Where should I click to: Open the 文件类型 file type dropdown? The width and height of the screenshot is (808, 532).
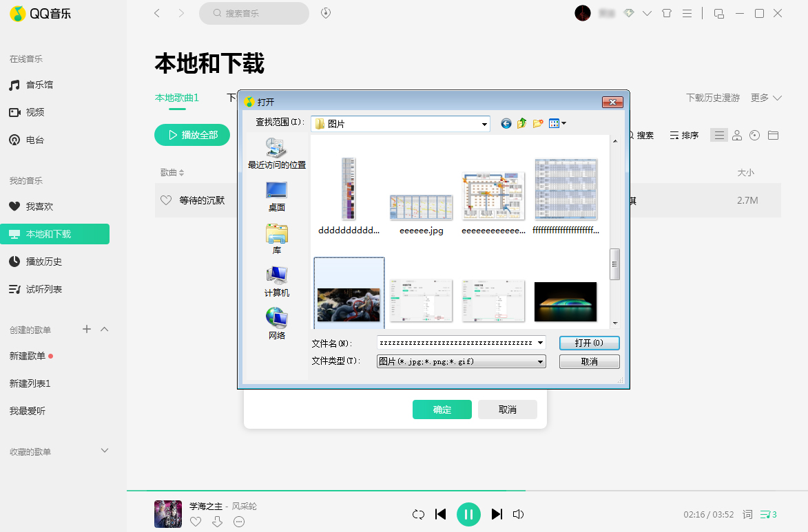coord(540,361)
